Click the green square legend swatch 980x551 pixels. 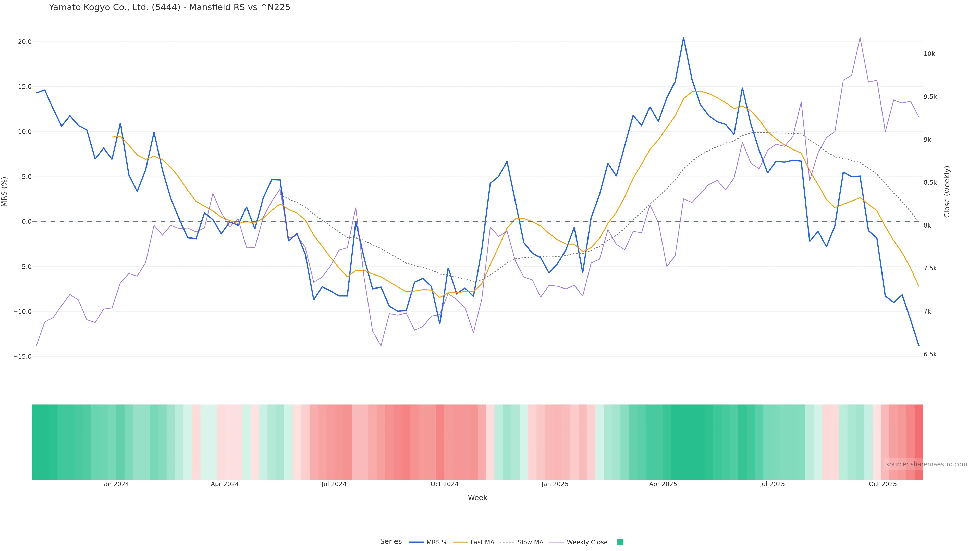pos(620,542)
